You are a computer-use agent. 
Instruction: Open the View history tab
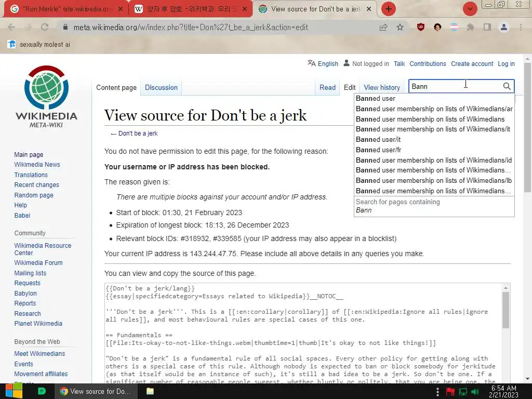point(382,87)
